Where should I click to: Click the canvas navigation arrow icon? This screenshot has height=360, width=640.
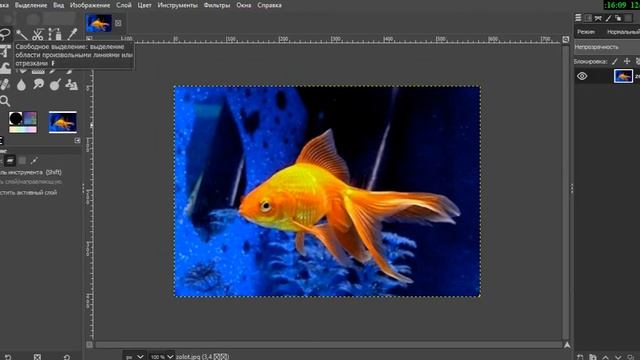(x=567, y=345)
